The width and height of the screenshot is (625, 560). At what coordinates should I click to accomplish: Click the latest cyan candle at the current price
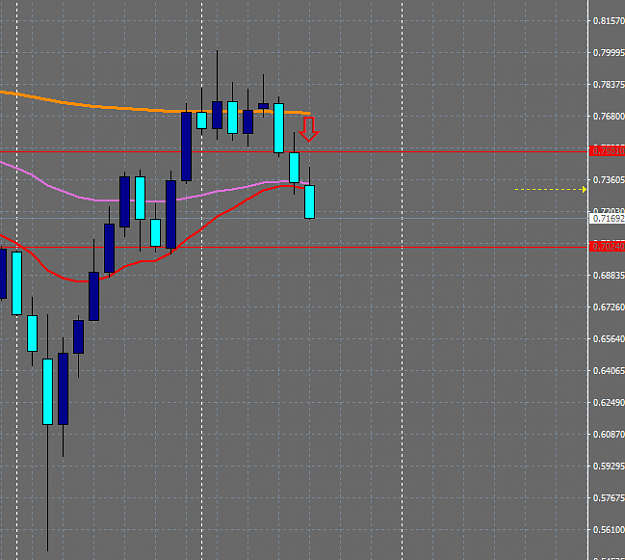(x=309, y=202)
